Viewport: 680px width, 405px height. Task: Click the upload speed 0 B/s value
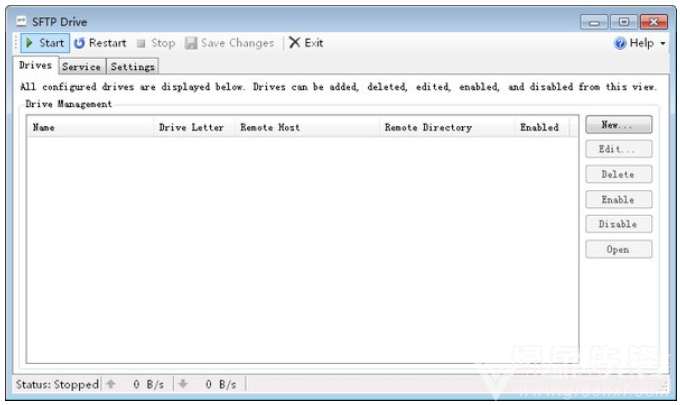click(148, 384)
